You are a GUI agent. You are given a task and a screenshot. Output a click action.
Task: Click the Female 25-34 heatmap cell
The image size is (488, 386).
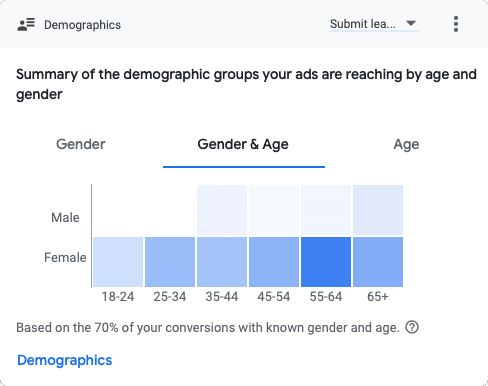point(170,262)
